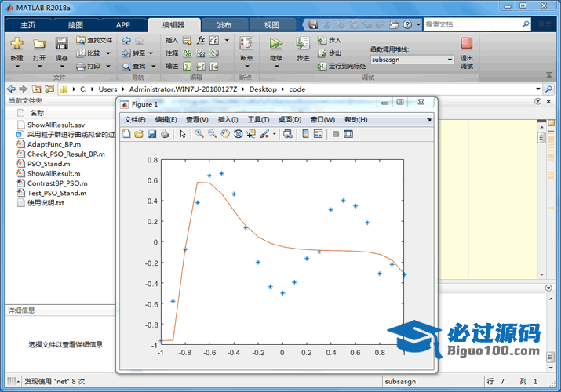Open Figure 1 Help (帮助) menu
This screenshot has width=561, height=392.
click(356, 120)
